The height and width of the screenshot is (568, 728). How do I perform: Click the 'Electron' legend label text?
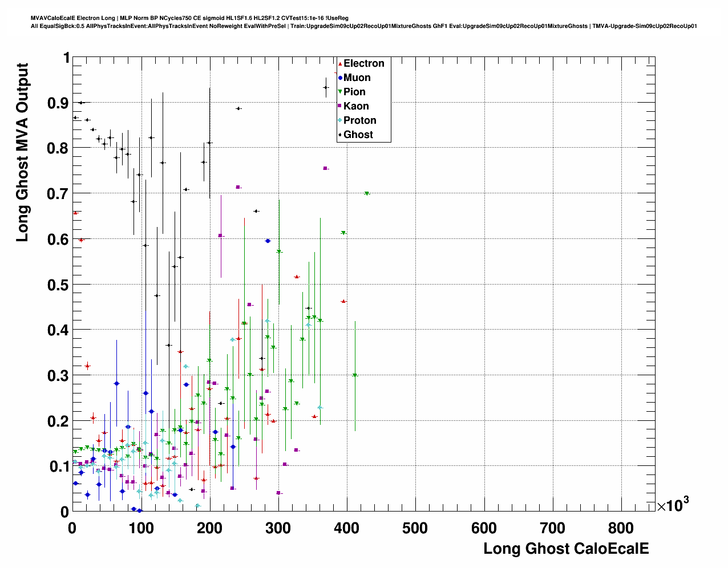coord(363,64)
